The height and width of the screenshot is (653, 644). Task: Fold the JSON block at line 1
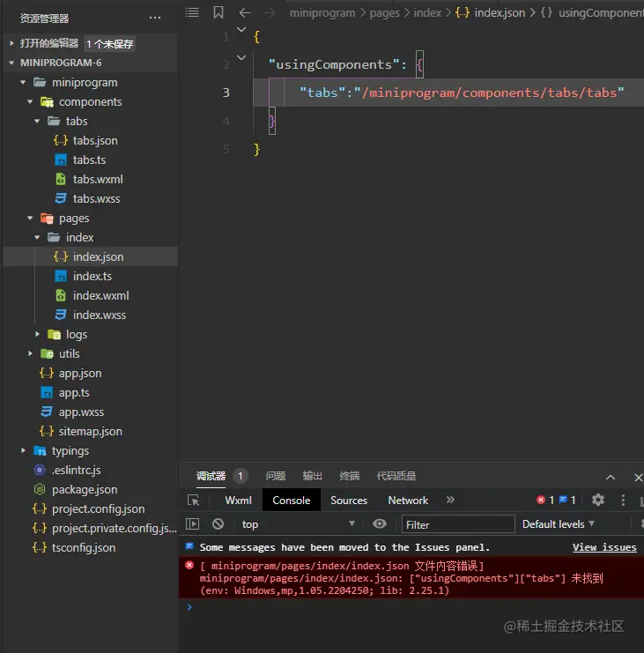(x=241, y=29)
